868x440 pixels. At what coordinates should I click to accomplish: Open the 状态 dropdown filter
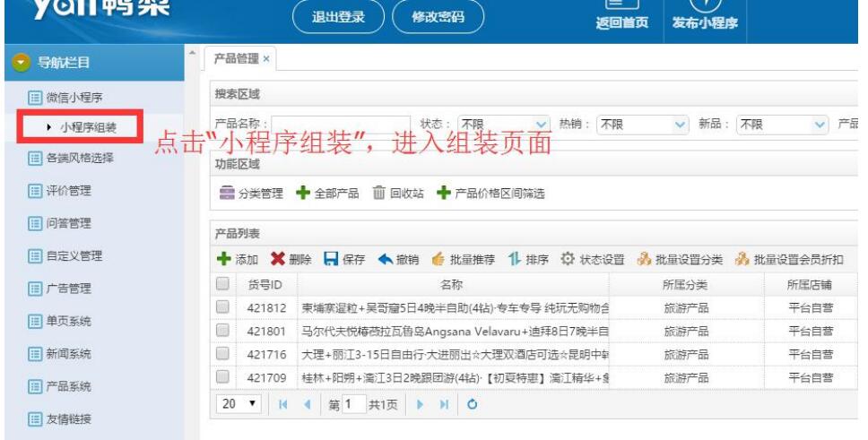pyautogui.click(x=503, y=125)
